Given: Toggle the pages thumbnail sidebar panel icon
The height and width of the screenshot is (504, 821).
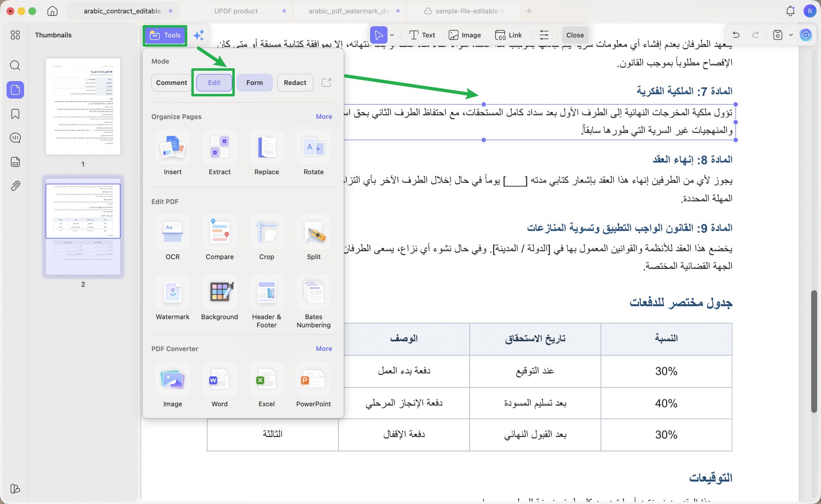Looking at the screenshot, I should coord(15,90).
